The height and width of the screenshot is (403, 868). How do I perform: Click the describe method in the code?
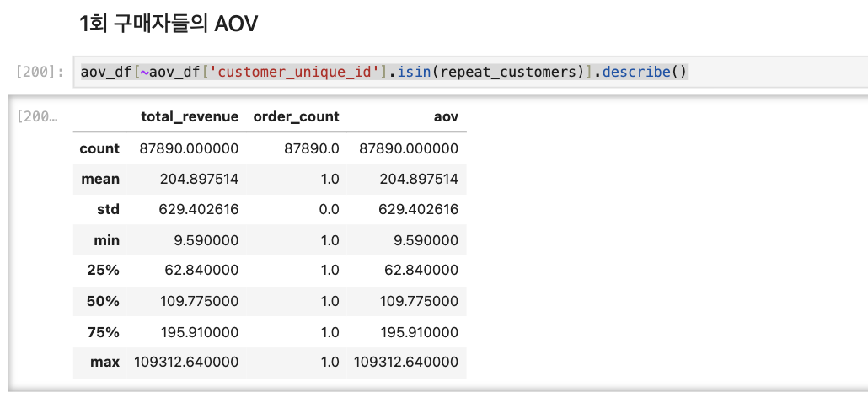(x=636, y=72)
